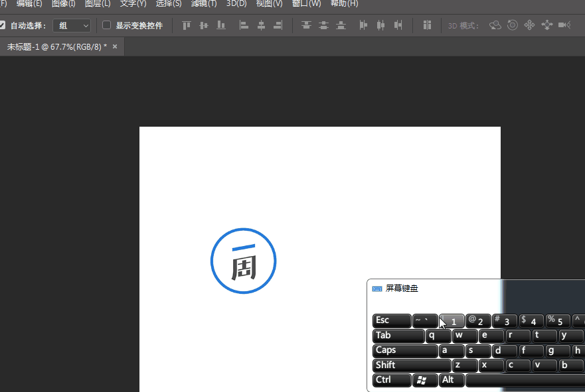This screenshot has width=585, height=392.
Task: Open the 图层(L) menu
Action: tap(98, 4)
